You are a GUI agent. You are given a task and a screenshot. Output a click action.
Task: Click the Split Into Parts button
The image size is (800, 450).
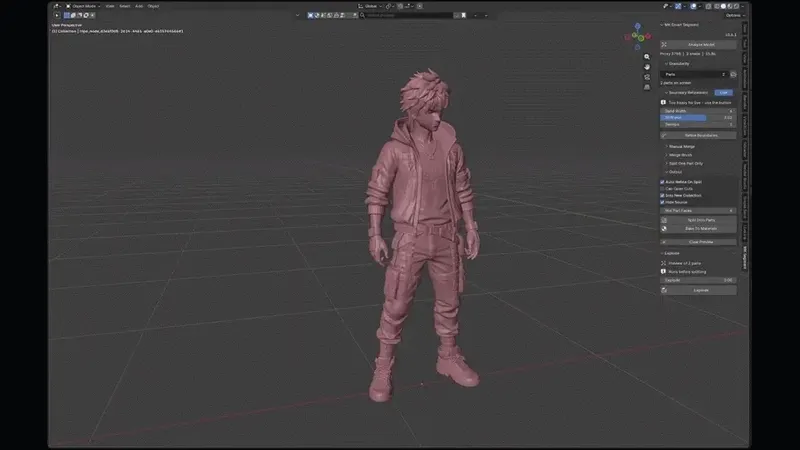click(698, 220)
